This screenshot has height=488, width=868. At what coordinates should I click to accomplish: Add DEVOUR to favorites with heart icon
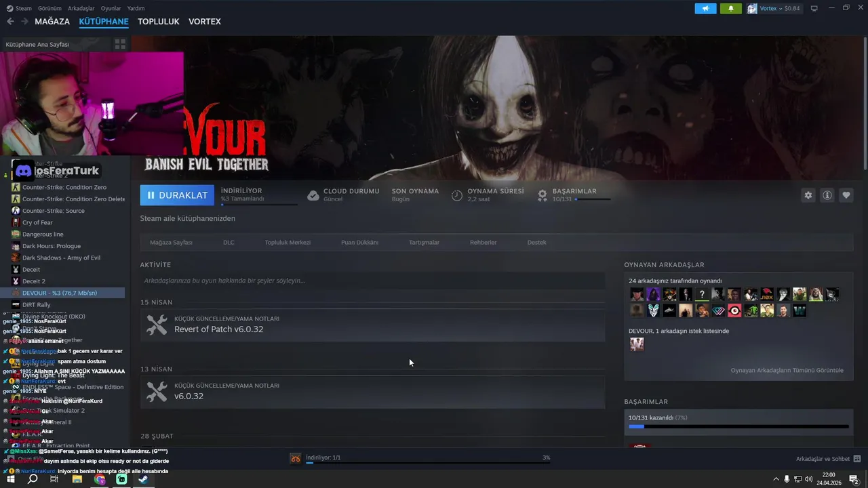[846, 195]
